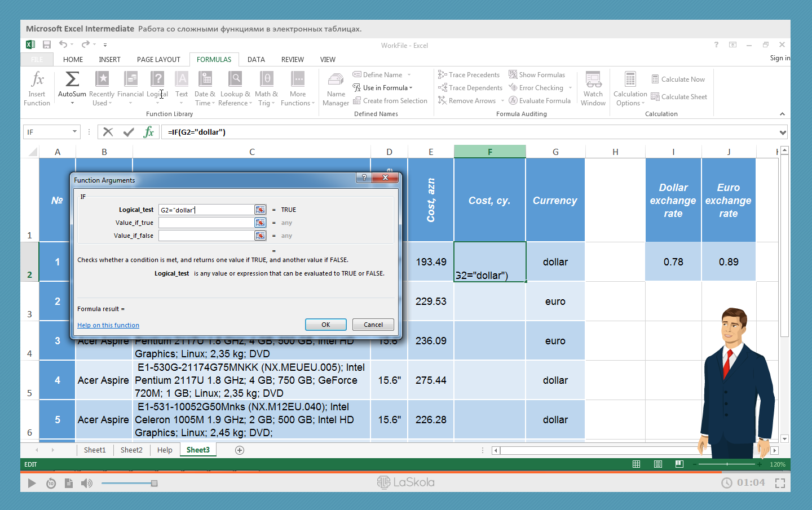Viewport: 812px width, 510px height.
Task: Collapse dialog via Logical_test range selector
Action: point(260,210)
